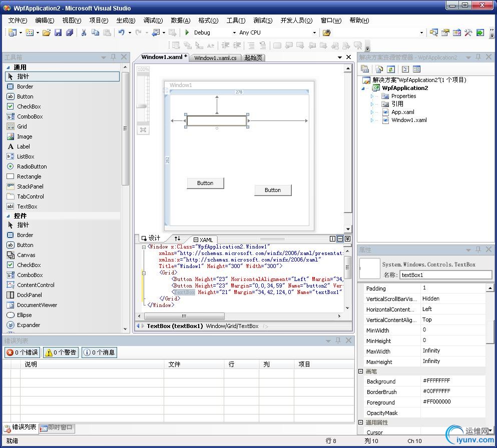Expand the App.xaml tree node
The height and width of the screenshot is (448, 497).
372,112
